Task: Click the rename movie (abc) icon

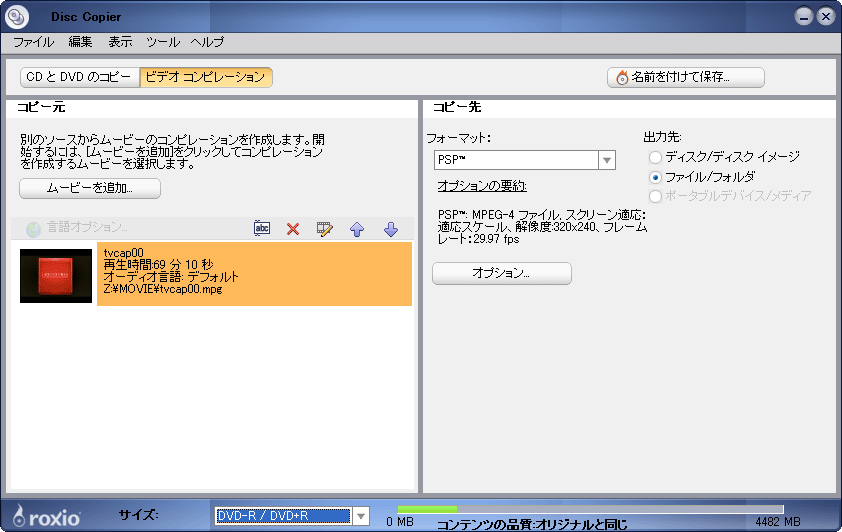Action: pyautogui.click(x=262, y=228)
